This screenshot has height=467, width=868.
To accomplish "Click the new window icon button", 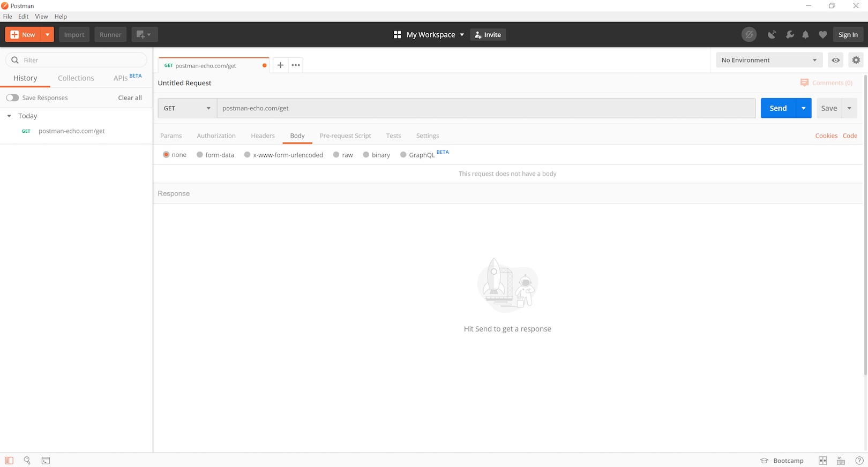I will click(x=145, y=35).
